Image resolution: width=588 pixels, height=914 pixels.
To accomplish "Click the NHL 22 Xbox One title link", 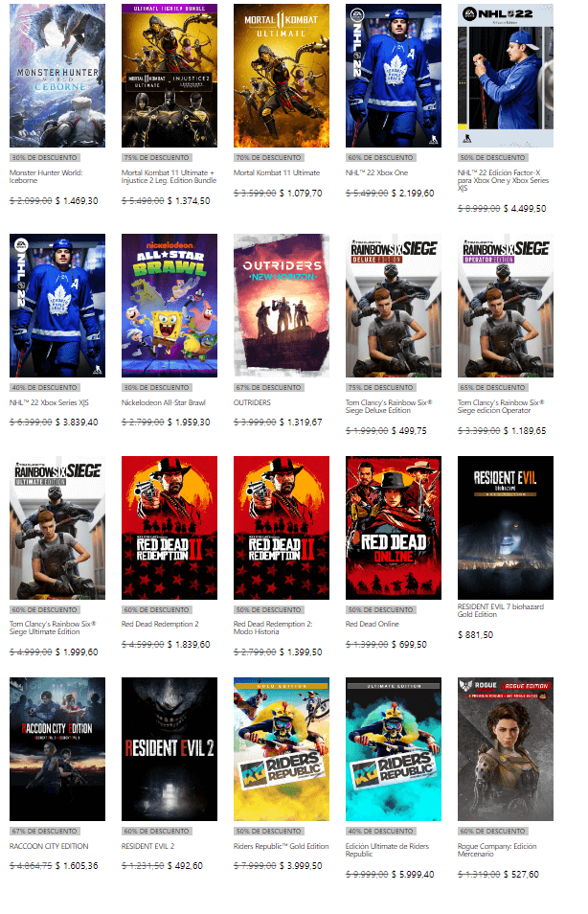I will coord(378,172).
